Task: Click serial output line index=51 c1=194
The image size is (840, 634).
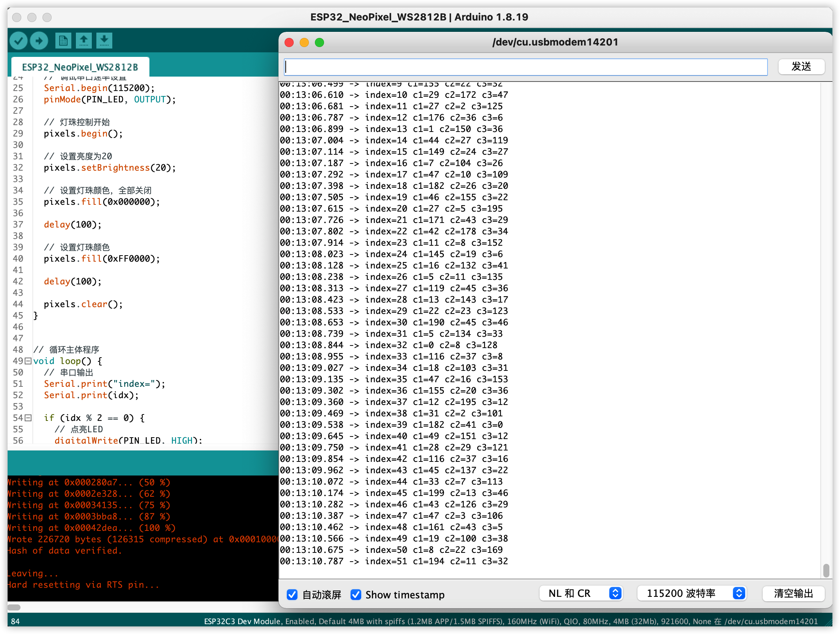Action: [394, 562]
